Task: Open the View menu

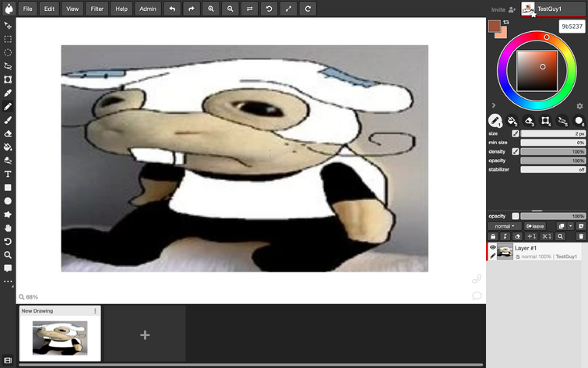Action: (72, 9)
